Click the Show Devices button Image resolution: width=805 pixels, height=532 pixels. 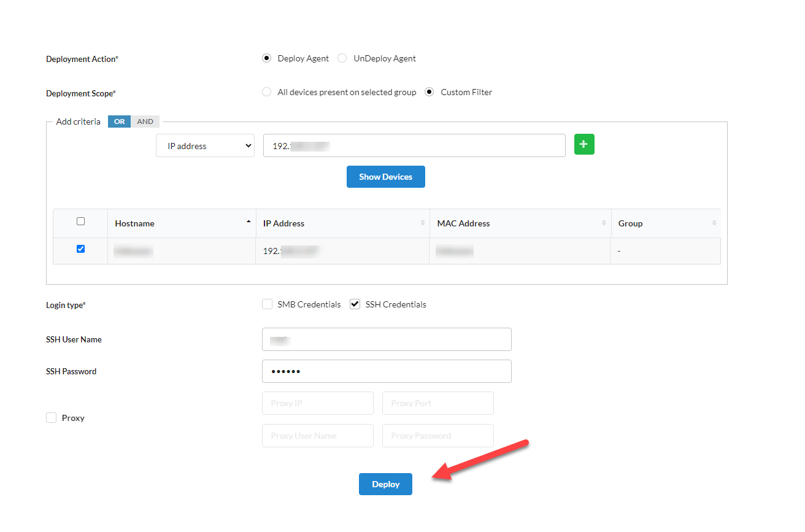coord(385,176)
